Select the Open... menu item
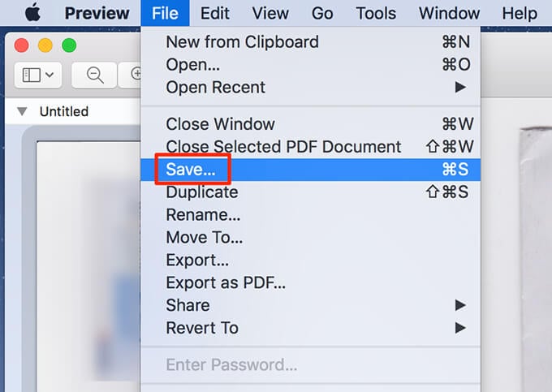Screen dimensions: 552x392 coord(310,64)
